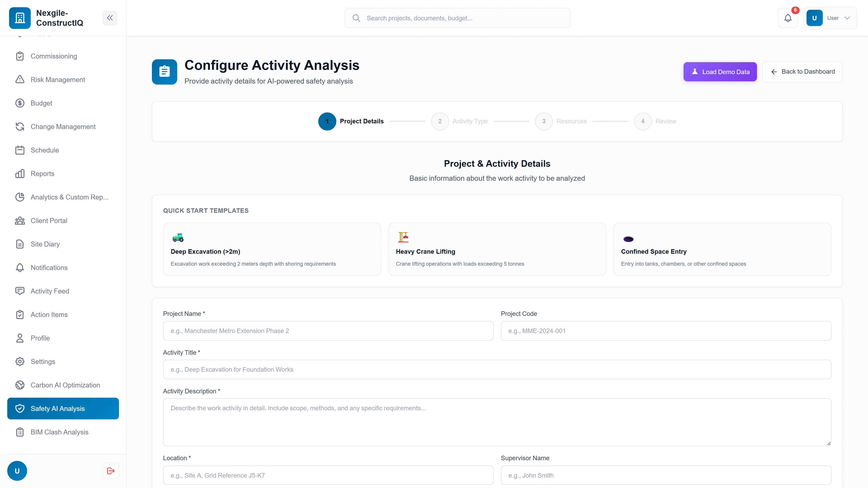Select the Safety AI Analysis shield icon

(x=20, y=408)
